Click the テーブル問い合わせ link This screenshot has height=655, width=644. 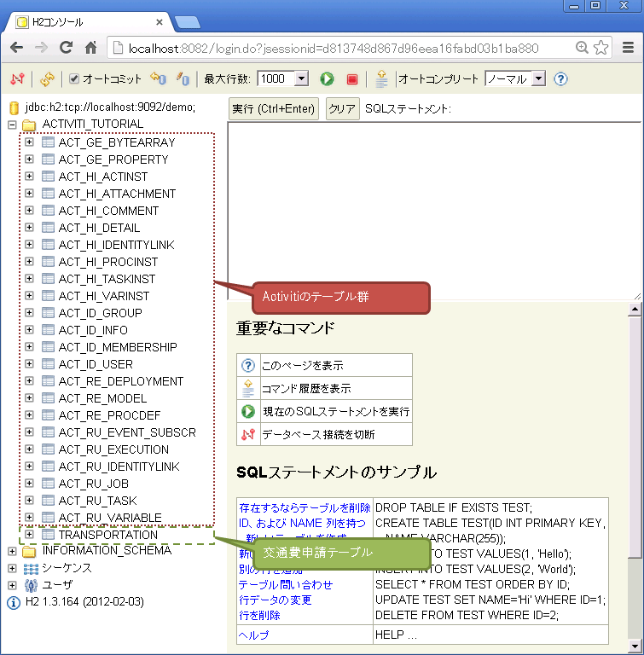pyautogui.click(x=286, y=585)
